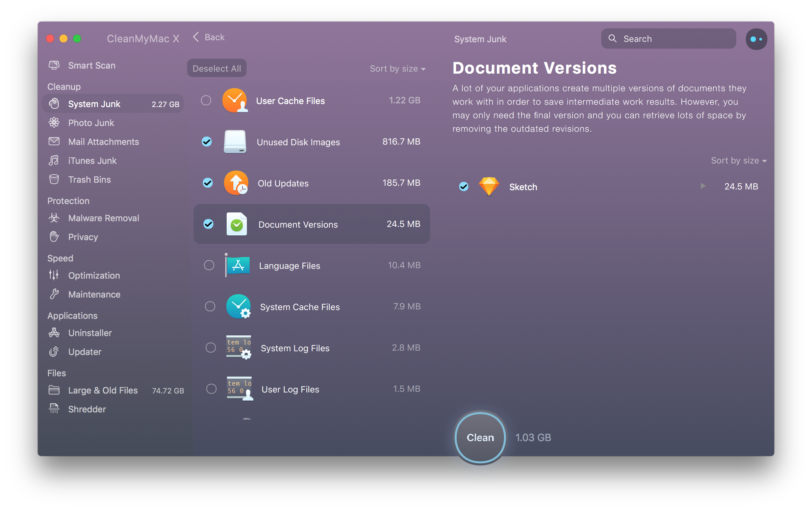Click Deselect All button
812x510 pixels.
(217, 68)
